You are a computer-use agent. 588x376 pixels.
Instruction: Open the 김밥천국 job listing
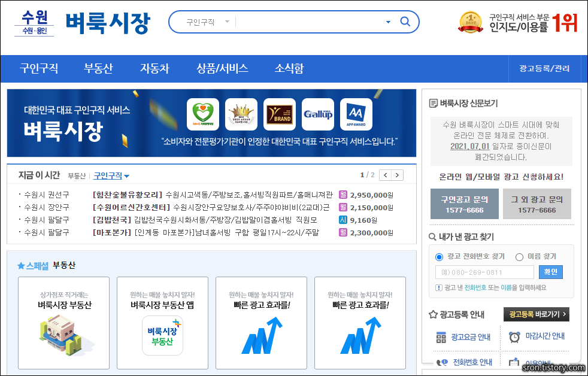[205, 220]
